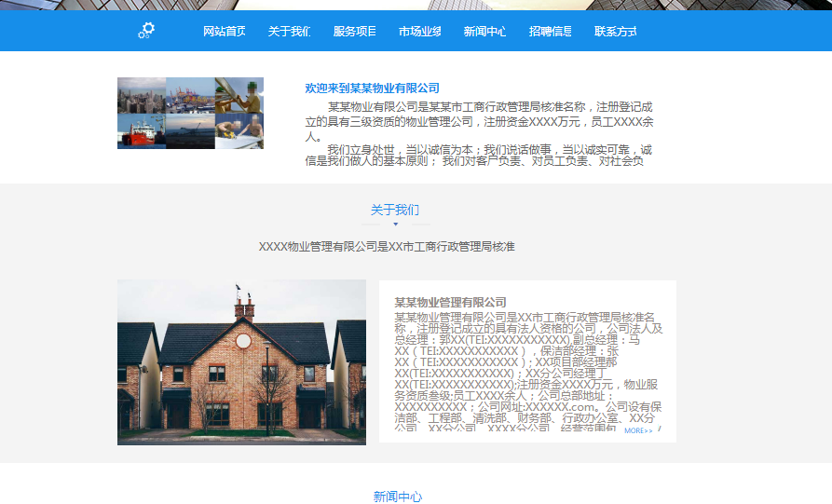This screenshot has height=504, width=832.
Task: Click the XXXX物业管理有限公司 subtitle text
Action: coord(386,247)
